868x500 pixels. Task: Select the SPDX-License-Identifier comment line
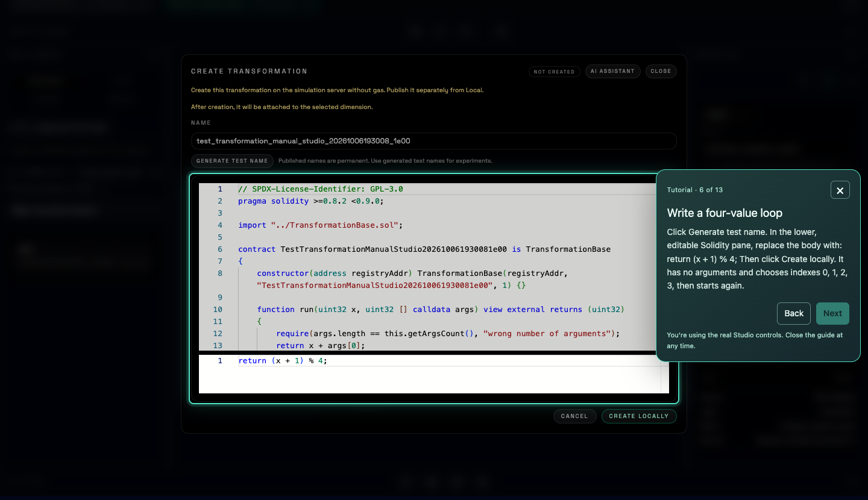click(321, 189)
